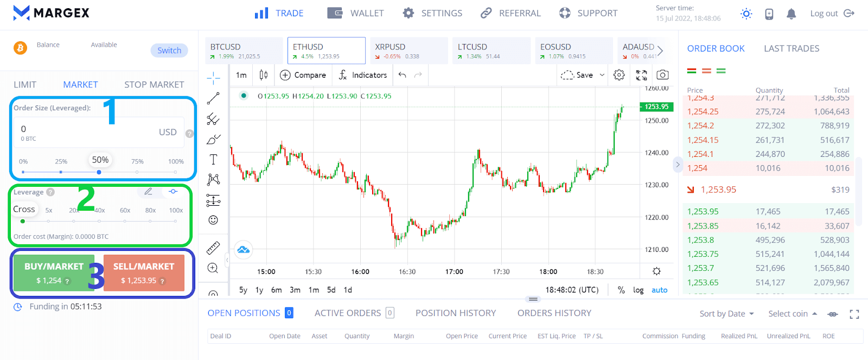Show only asks in order book

(706, 71)
